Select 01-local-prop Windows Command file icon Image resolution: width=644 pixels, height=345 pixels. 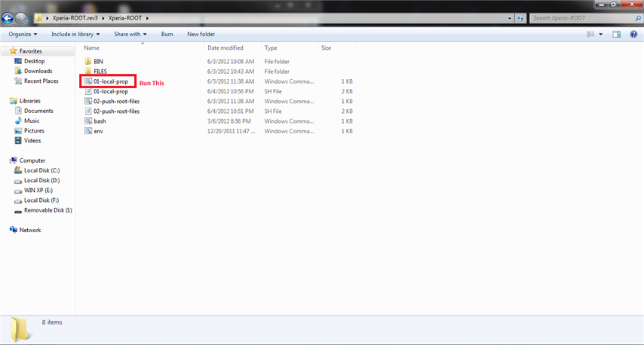pos(88,81)
